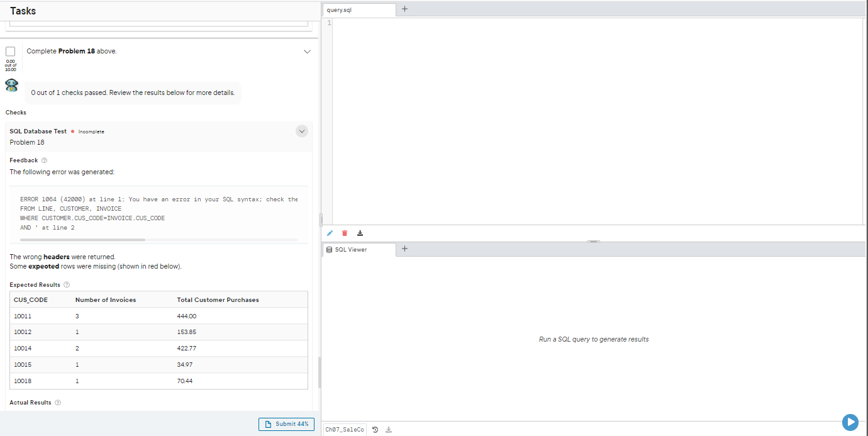Collapse the SQL Database Test check
Viewport: 868px width, 436px height.
click(x=302, y=131)
